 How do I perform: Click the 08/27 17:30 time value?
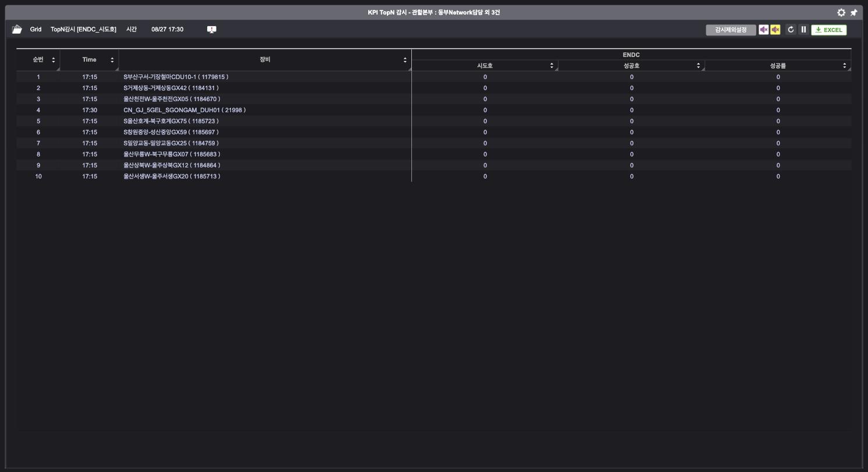click(x=167, y=29)
